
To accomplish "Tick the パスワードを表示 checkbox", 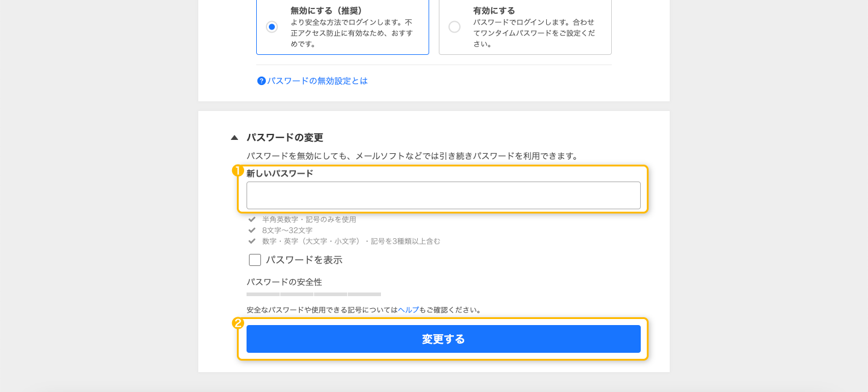I will pos(255,260).
